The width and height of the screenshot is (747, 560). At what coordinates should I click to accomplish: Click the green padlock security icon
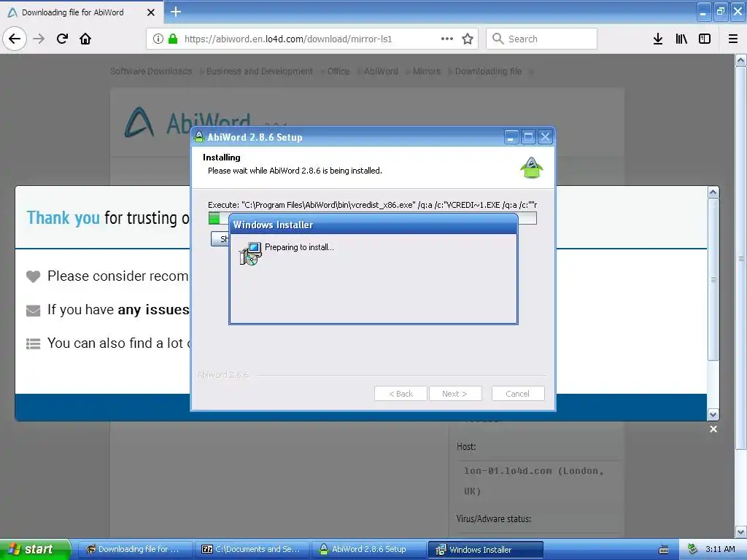[x=173, y=39]
